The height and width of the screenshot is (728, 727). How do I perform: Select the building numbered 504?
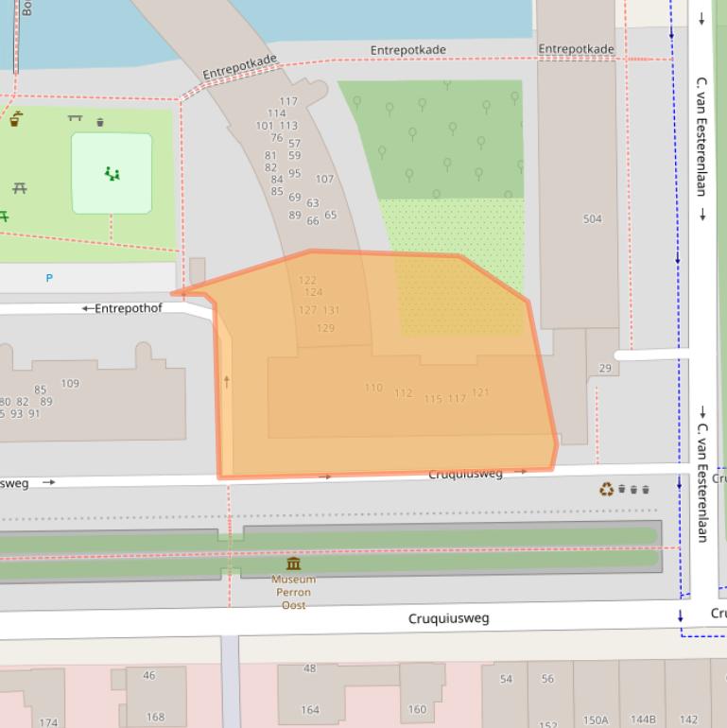tap(592, 219)
